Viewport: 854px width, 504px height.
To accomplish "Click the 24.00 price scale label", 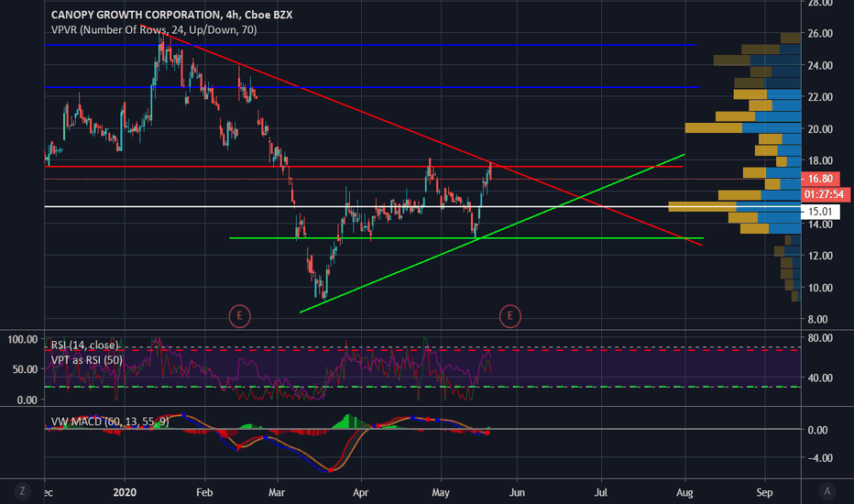I will tap(820, 65).
